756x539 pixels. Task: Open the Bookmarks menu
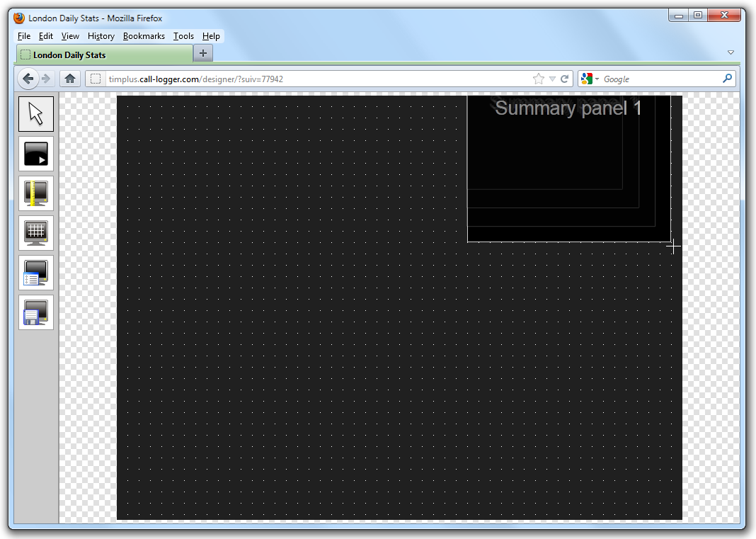pyautogui.click(x=144, y=36)
